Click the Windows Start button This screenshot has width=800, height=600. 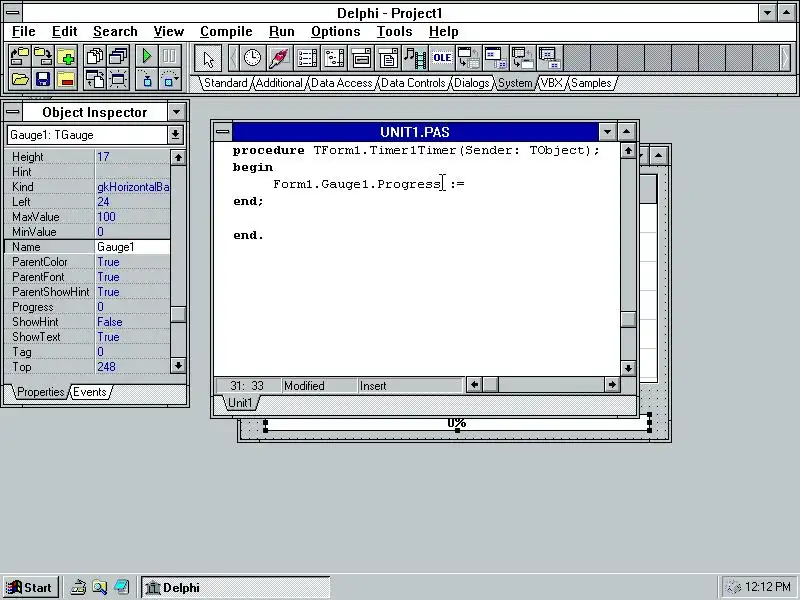point(31,587)
